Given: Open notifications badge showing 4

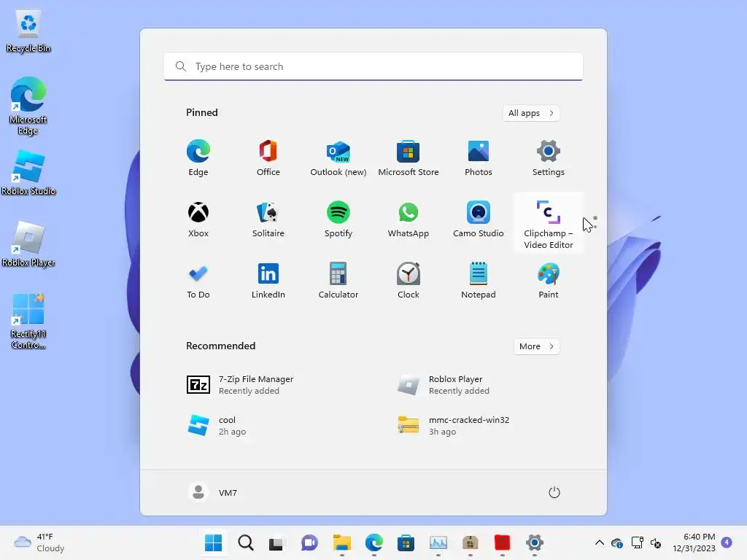Looking at the screenshot, I should pyautogui.click(x=727, y=542).
